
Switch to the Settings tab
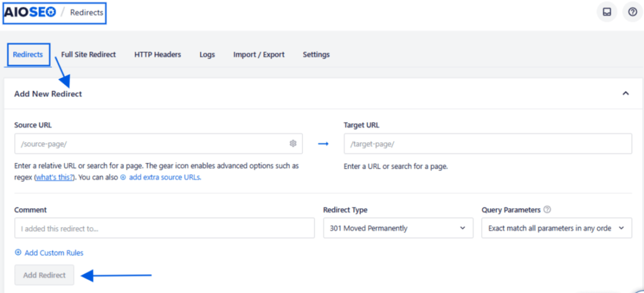pos(316,55)
